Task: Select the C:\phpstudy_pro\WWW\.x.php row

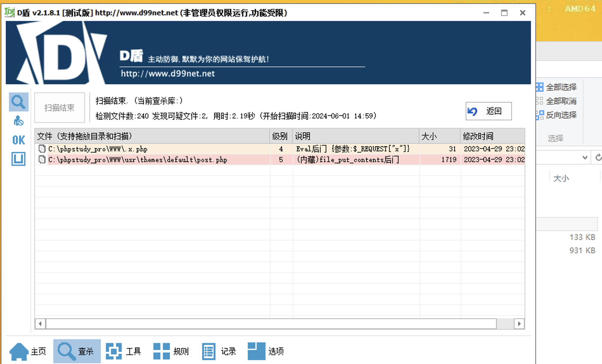Action: [280, 149]
